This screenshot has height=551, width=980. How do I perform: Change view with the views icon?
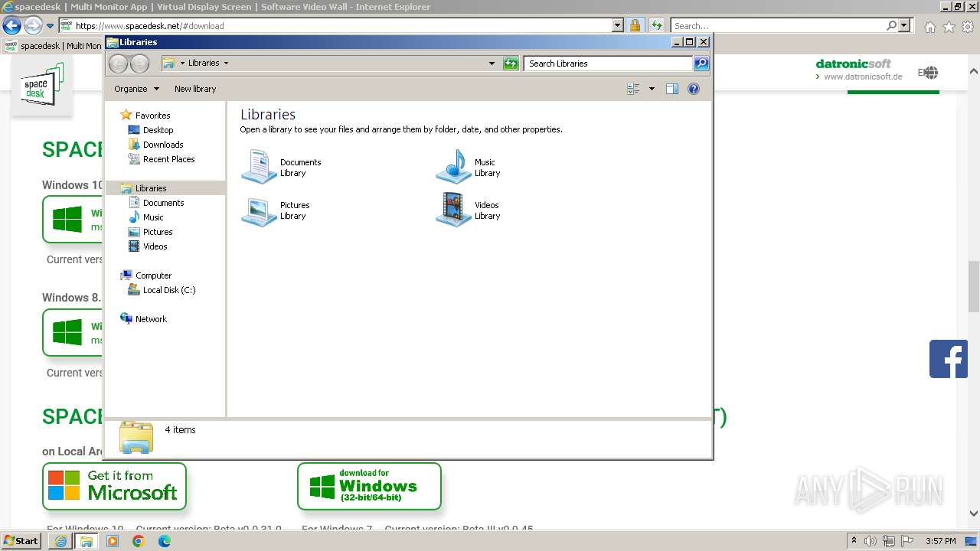tap(634, 89)
